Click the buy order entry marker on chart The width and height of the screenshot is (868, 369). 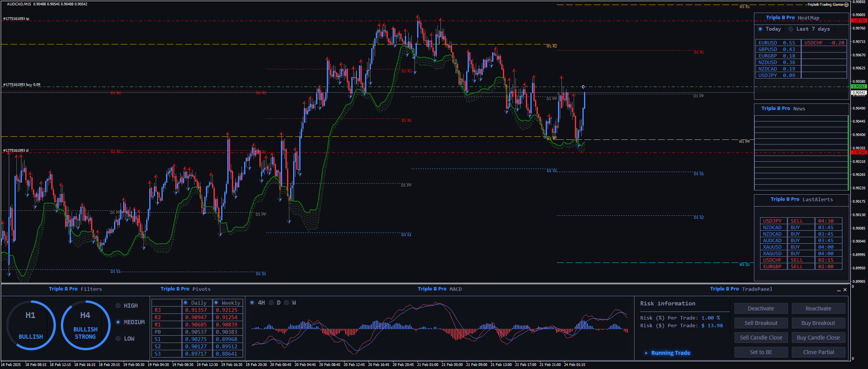click(583, 87)
